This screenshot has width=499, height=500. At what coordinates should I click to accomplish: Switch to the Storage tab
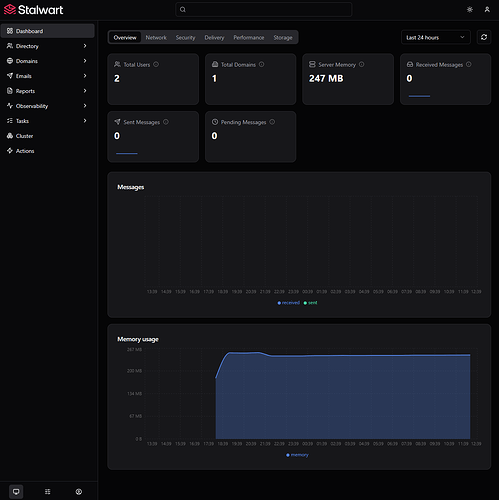[x=283, y=38]
